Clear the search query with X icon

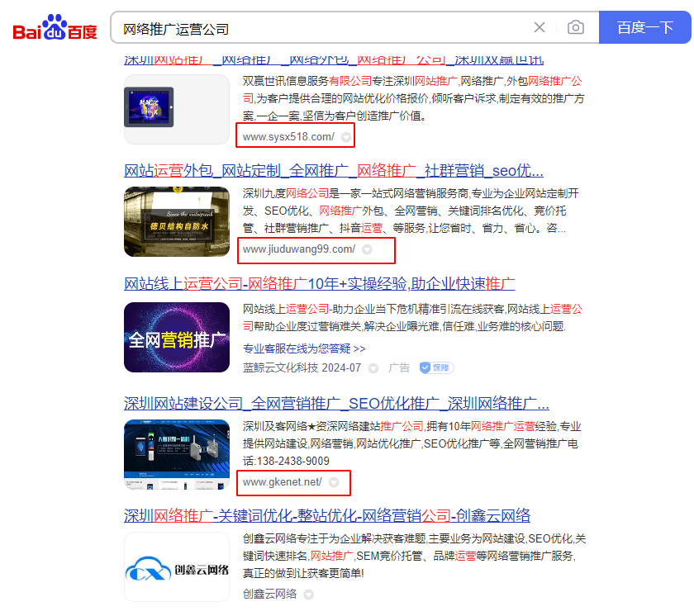point(539,27)
